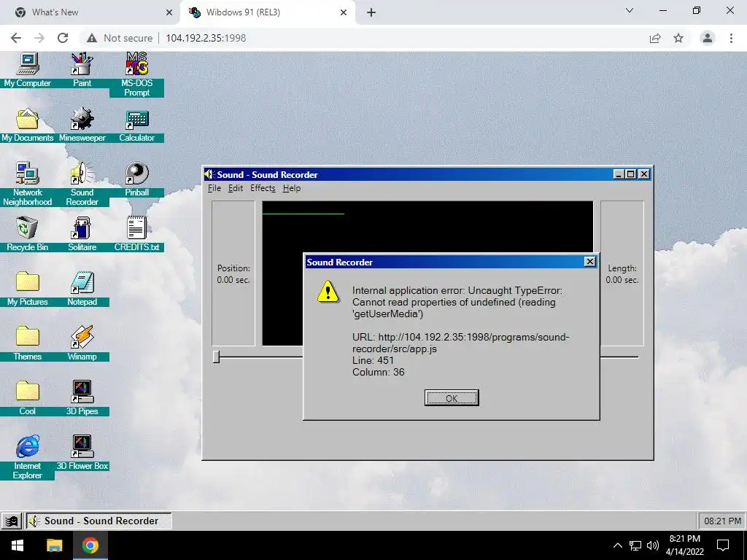Open Edit menu in Sound Recorder
Viewport: 747px width, 560px height.
tap(236, 188)
